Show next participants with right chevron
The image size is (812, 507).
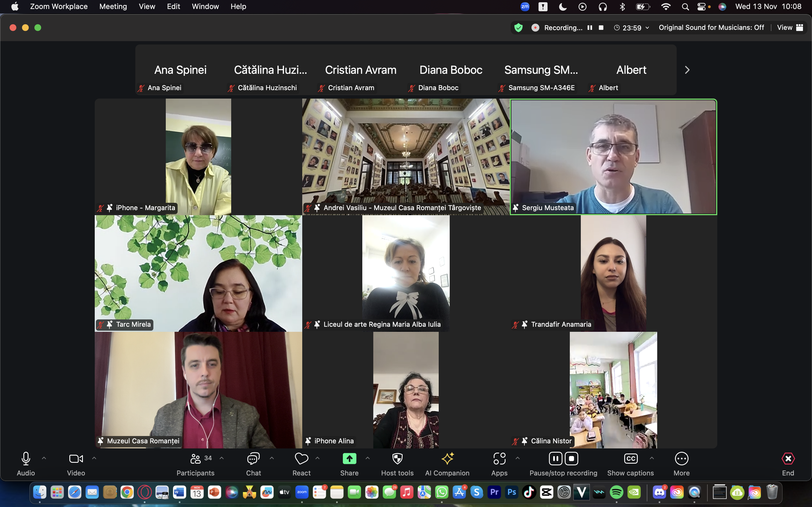point(687,70)
